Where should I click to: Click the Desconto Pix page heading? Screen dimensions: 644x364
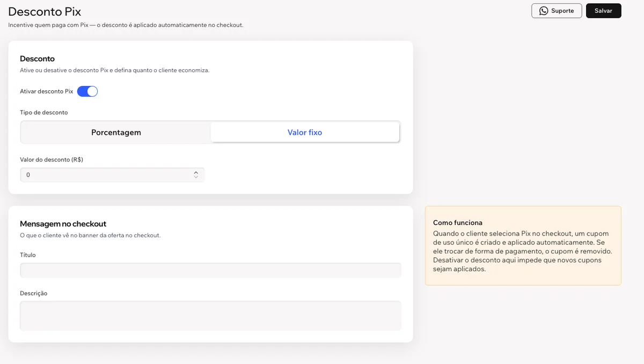45,11
